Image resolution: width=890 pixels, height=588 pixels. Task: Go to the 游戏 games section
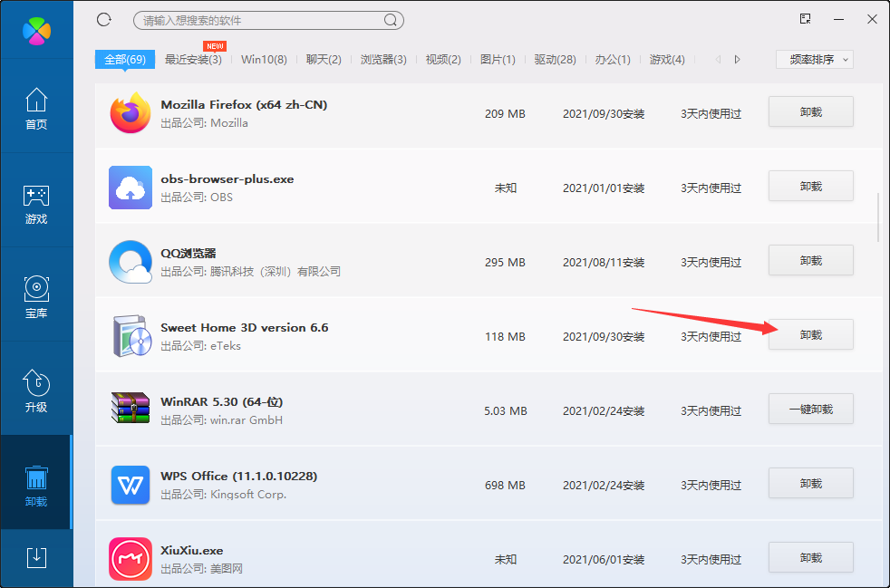point(36,204)
